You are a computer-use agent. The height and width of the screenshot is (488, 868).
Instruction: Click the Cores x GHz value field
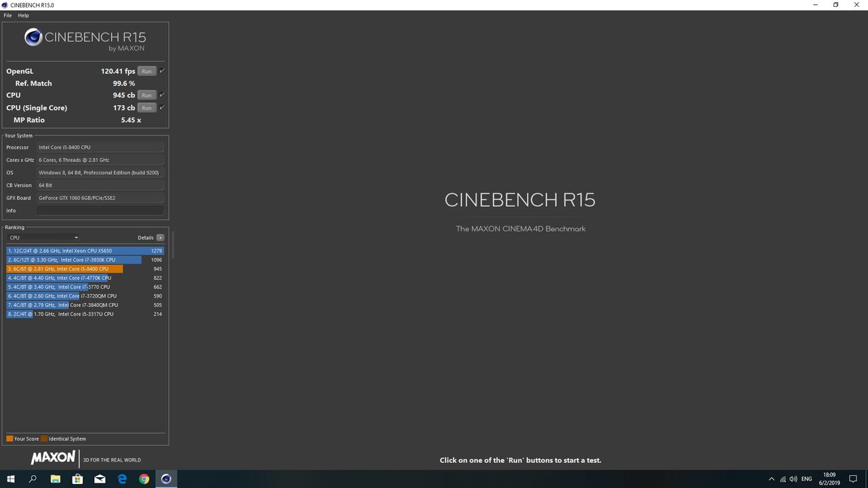point(100,160)
